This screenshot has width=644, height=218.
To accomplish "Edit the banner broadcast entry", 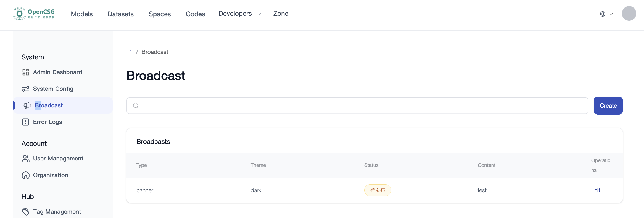I will pyautogui.click(x=595, y=190).
